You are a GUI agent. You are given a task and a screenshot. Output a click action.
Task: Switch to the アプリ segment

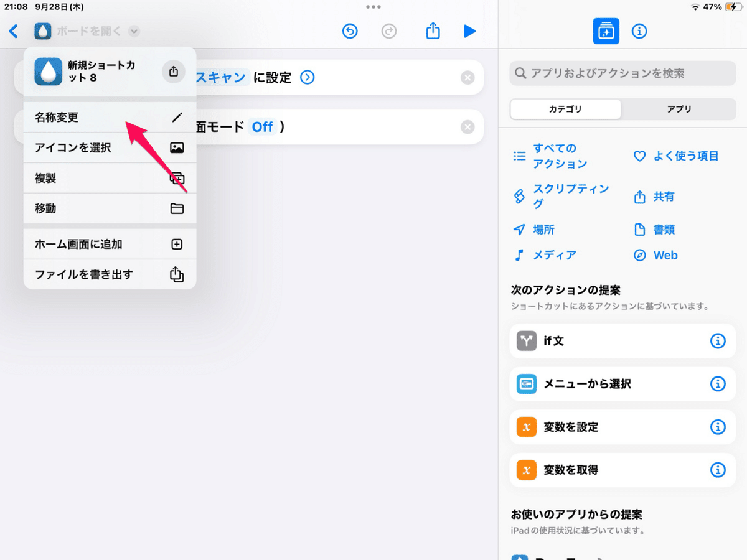pos(679,109)
